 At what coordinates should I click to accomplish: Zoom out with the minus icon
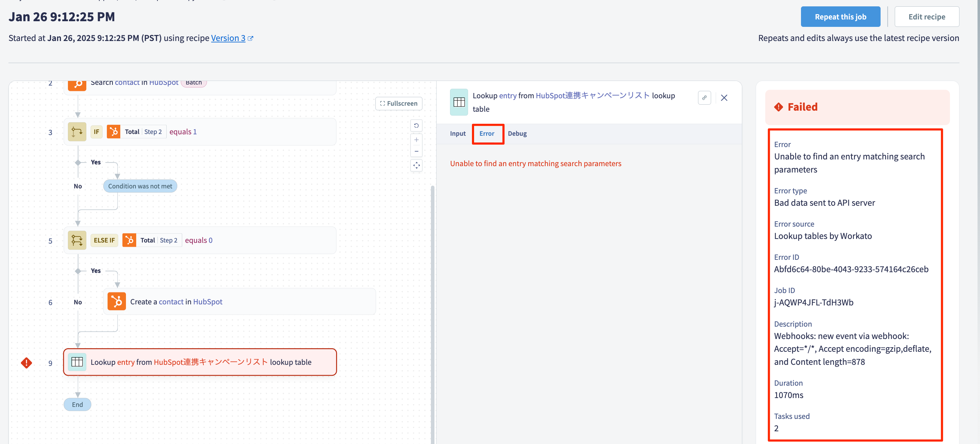click(x=416, y=151)
